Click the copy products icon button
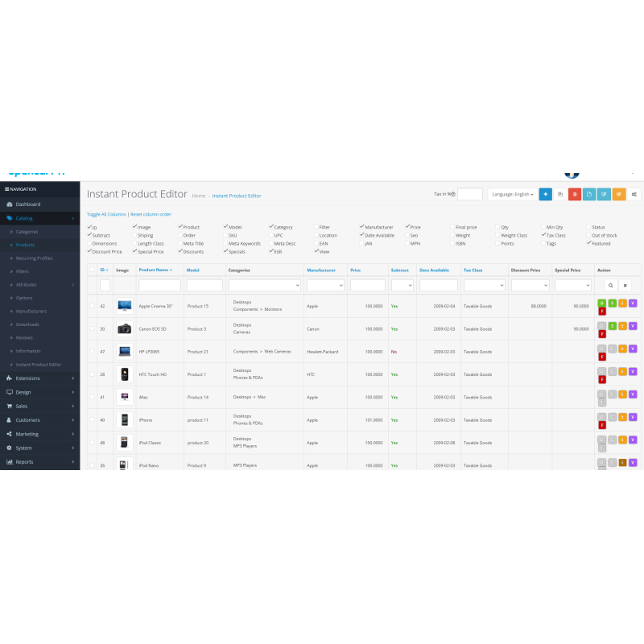Image resolution: width=644 pixels, height=644 pixels. (x=559, y=194)
